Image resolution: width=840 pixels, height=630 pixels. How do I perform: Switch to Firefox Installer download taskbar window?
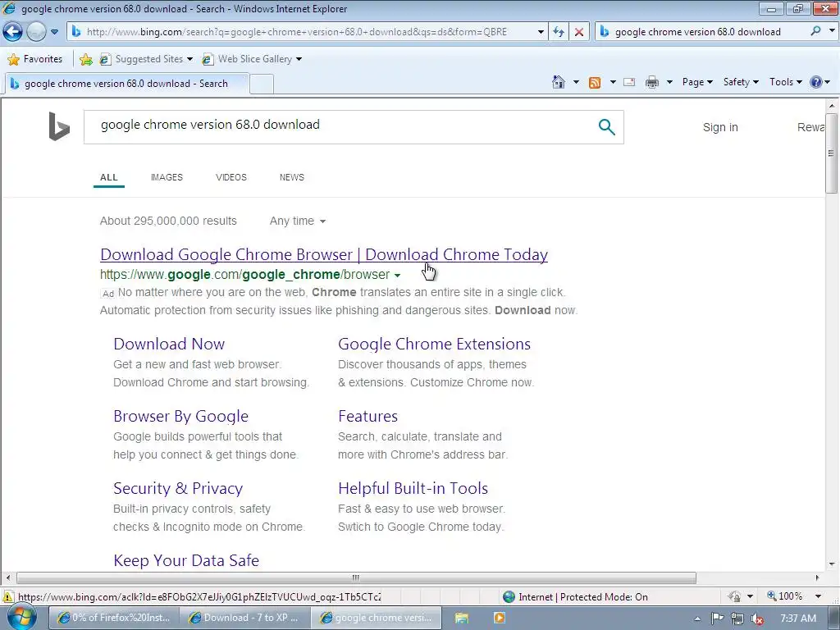(x=113, y=618)
